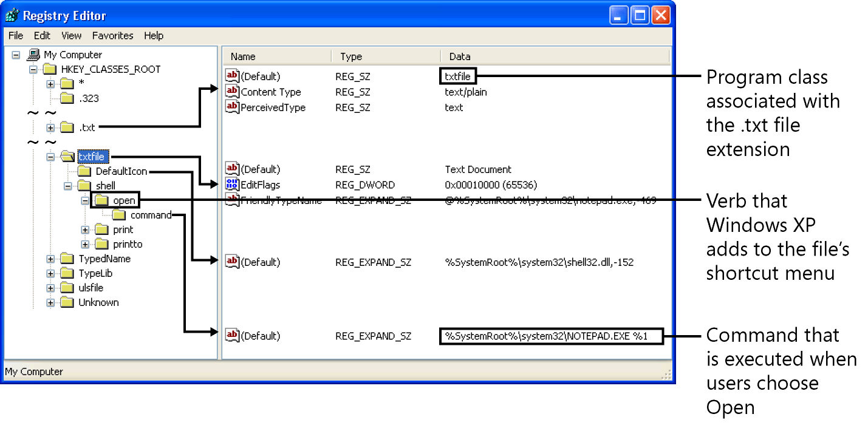Viewport: 868px width, 431px height.
Task: Click the folder icon of the open key
Action: pos(101,200)
